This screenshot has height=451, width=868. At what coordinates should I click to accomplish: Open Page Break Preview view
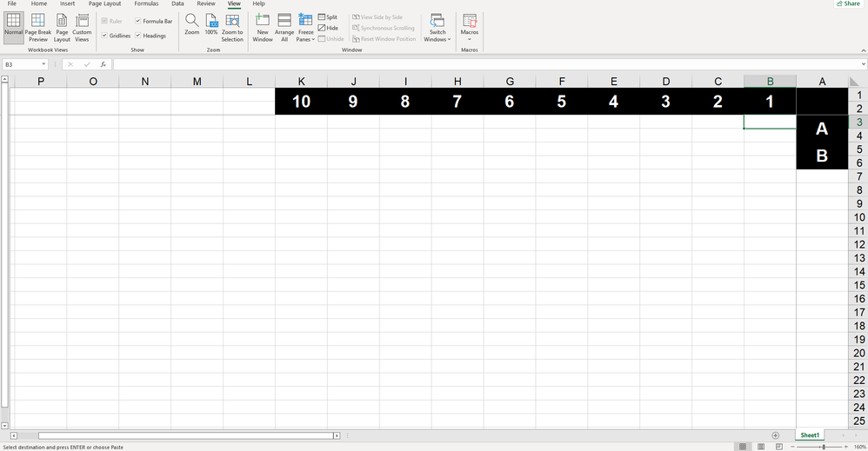38,27
